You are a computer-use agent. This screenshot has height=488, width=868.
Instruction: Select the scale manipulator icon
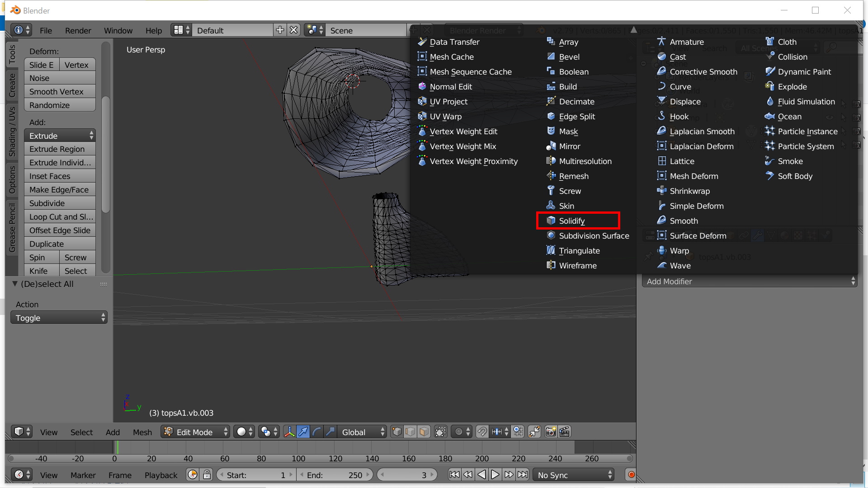(x=330, y=432)
